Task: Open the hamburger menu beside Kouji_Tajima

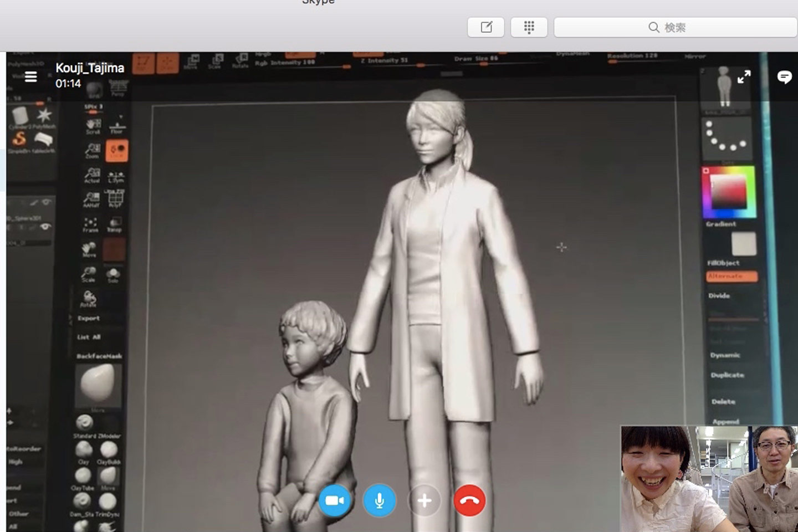Action: click(x=31, y=77)
